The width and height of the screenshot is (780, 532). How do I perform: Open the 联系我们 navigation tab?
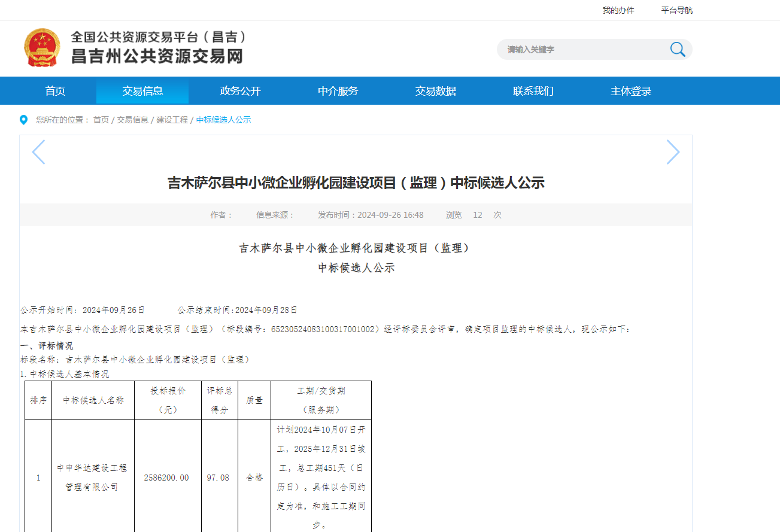(x=533, y=91)
